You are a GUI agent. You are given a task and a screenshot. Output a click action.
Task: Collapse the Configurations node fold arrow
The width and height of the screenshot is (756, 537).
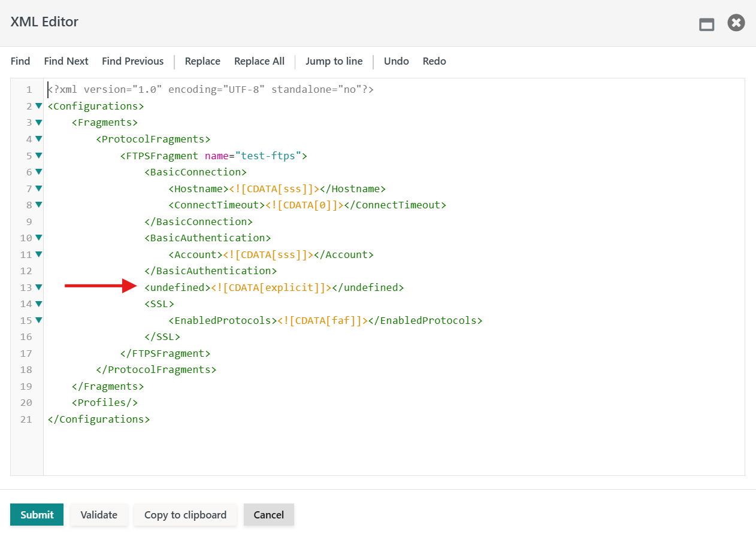39,106
